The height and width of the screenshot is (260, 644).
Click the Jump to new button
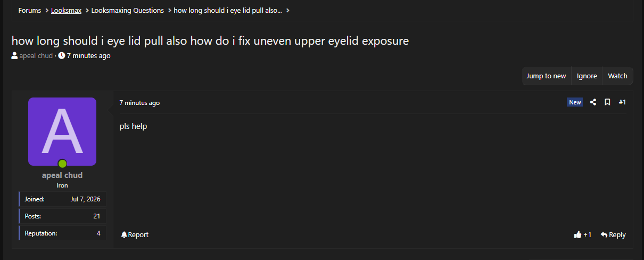[x=546, y=76]
